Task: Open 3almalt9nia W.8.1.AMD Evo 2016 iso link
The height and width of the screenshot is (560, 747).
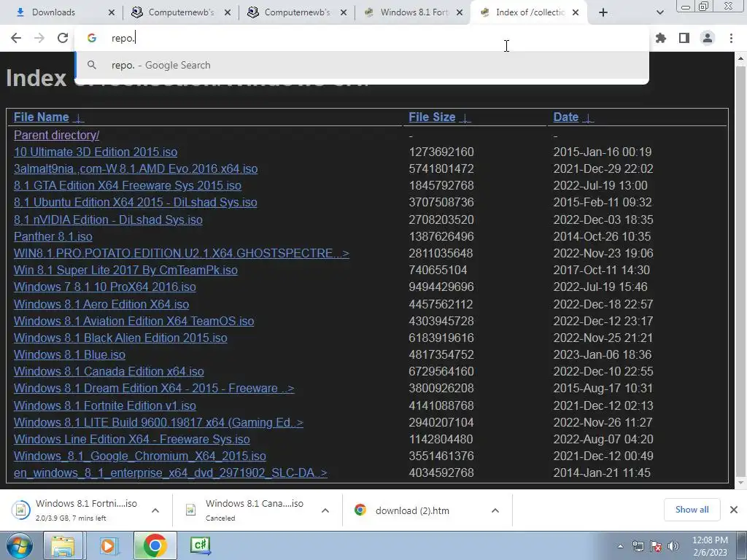Action: pos(136,169)
